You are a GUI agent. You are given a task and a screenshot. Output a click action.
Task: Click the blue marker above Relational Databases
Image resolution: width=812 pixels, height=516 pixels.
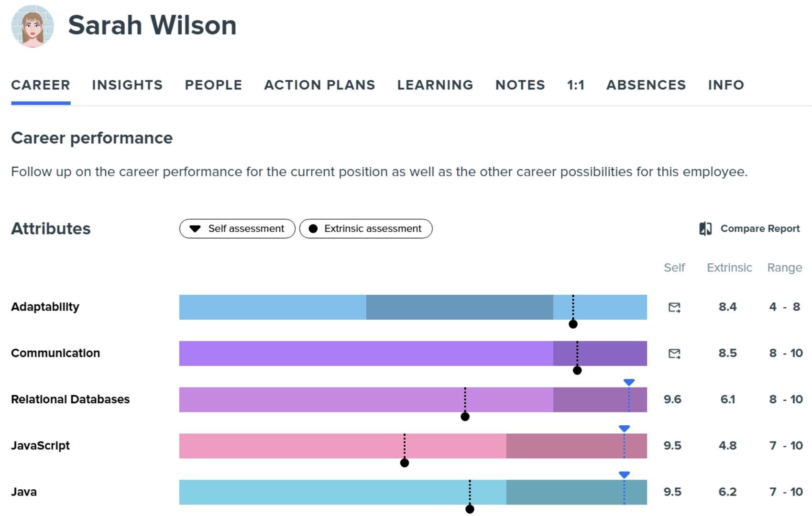629,382
